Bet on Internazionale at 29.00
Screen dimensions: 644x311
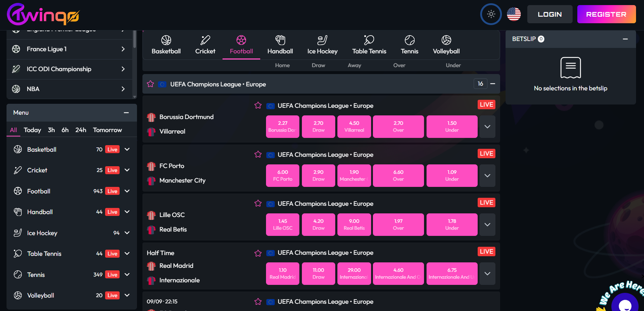(x=354, y=274)
